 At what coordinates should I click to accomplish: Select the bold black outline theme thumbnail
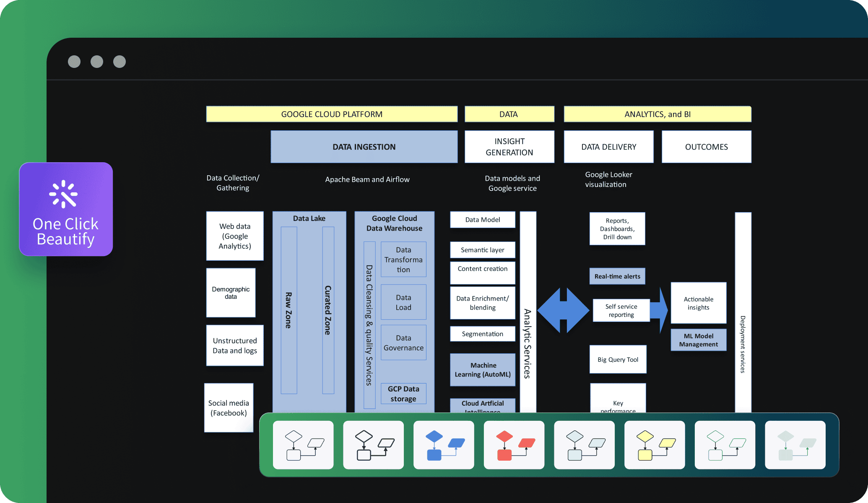click(x=373, y=445)
